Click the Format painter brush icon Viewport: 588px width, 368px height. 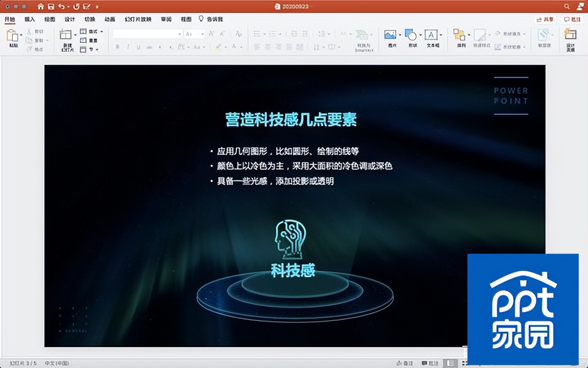(x=29, y=49)
